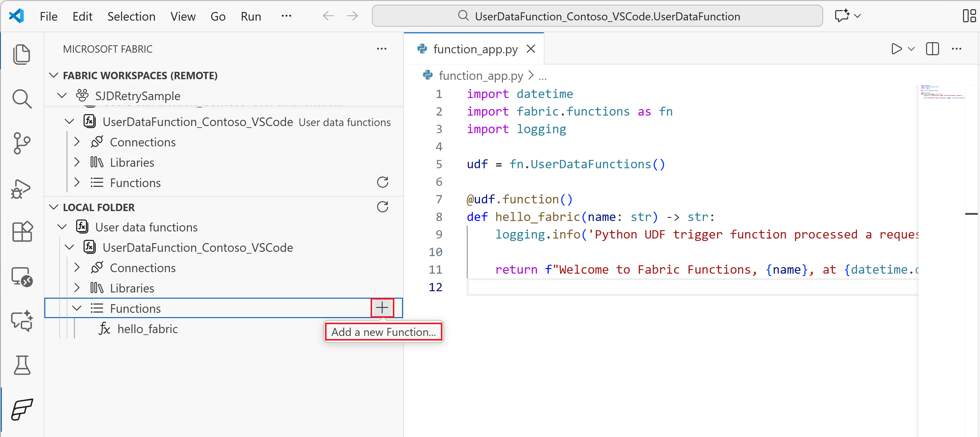
Task: Click the command center search box
Action: pyautogui.click(x=597, y=16)
